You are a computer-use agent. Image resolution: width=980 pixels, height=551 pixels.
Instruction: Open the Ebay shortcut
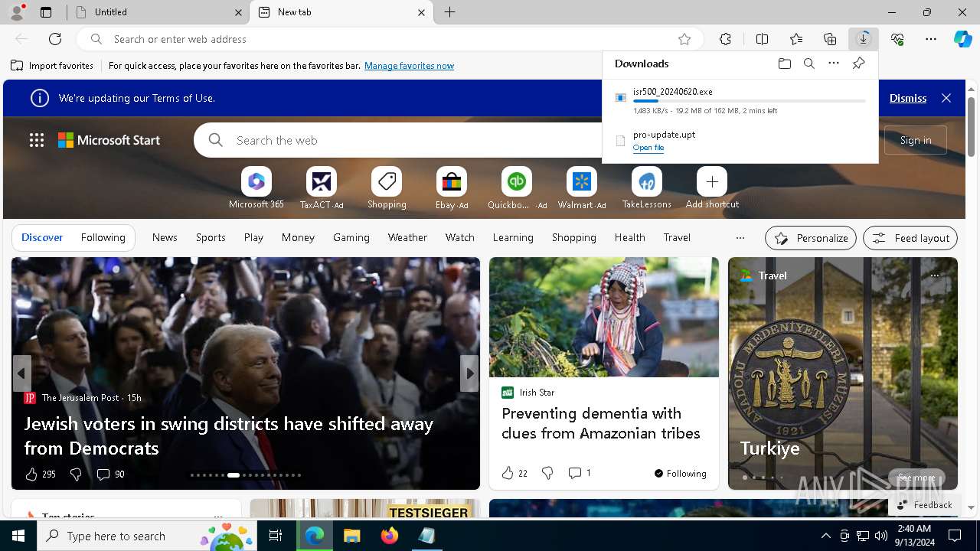[452, 187]
